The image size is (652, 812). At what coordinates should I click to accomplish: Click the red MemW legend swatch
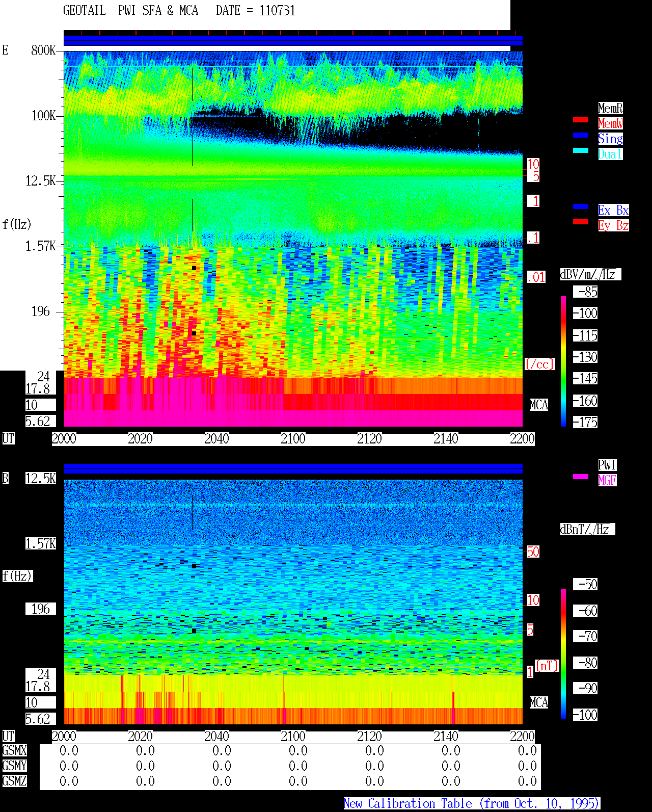[x=581, y=120]
